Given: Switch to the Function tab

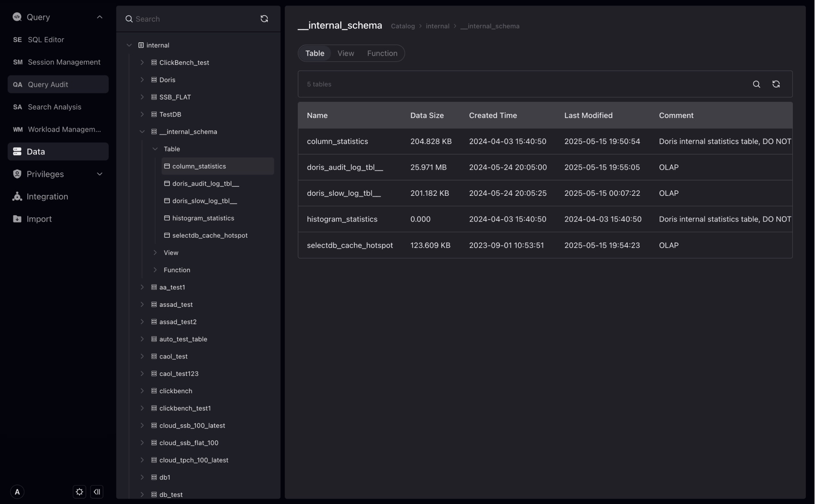Looking at the screenshot, I should pyautogui.click(x=382, y=53).
